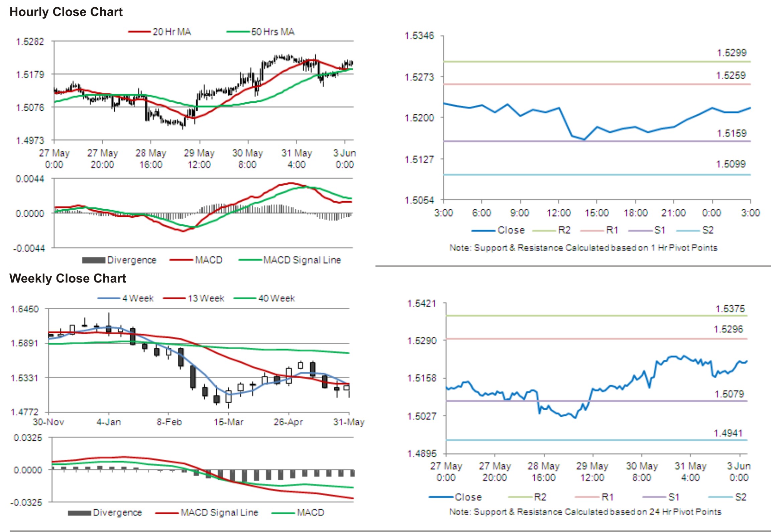The width and height of the screenshot is (772, 532).
Task: Click the '29 May 12:00' label under hourly chart
Action: 199,158
